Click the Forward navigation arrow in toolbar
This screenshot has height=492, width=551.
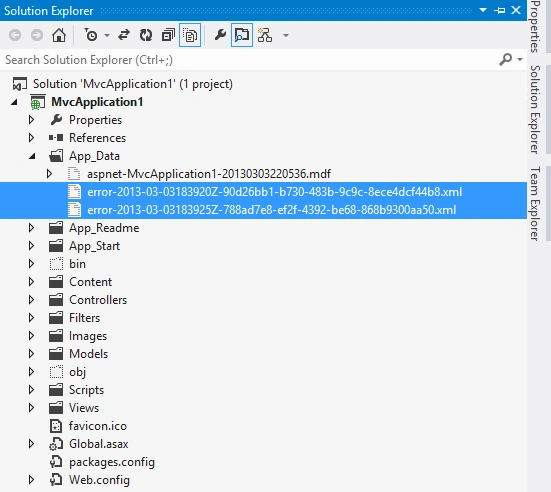click(x=37, y=35)
